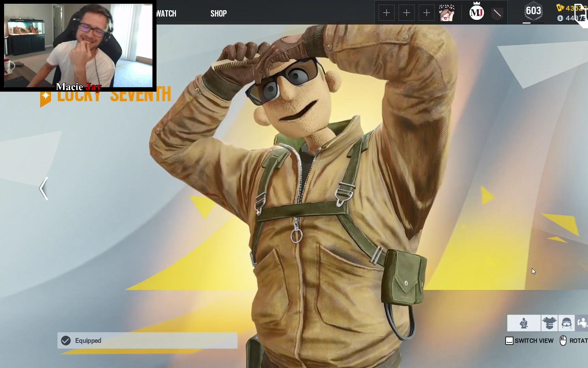Select the headgear helmet view icon
Screen dimensions: 588x368
[566, 323]
